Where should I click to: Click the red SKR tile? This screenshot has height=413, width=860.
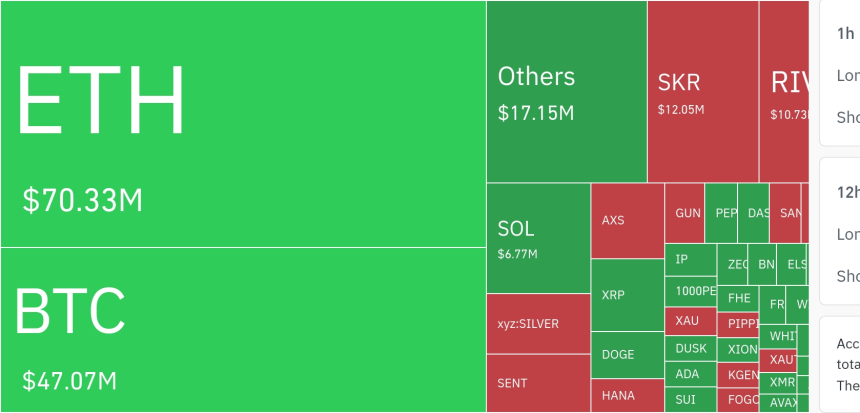coord(702,92)
